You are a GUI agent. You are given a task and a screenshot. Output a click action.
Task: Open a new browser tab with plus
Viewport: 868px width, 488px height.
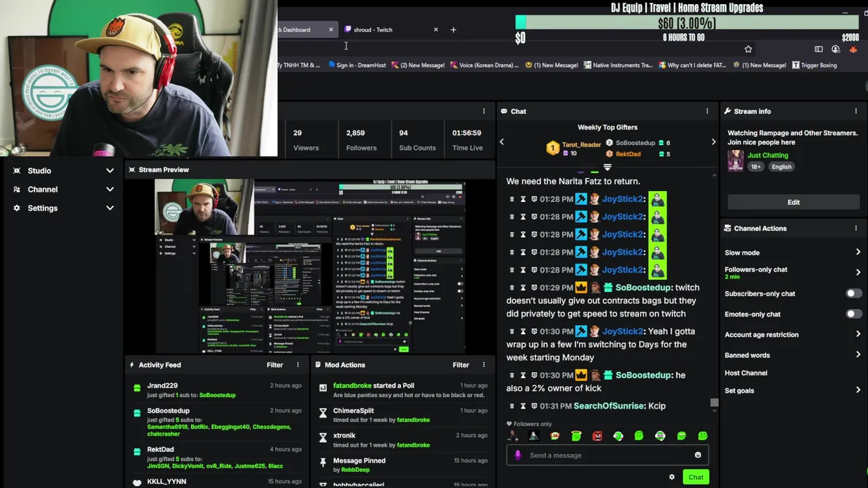click(x=453, y=30)
